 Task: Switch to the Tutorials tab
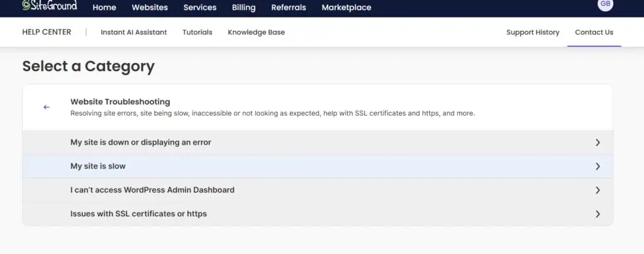(x=197, y=32)
